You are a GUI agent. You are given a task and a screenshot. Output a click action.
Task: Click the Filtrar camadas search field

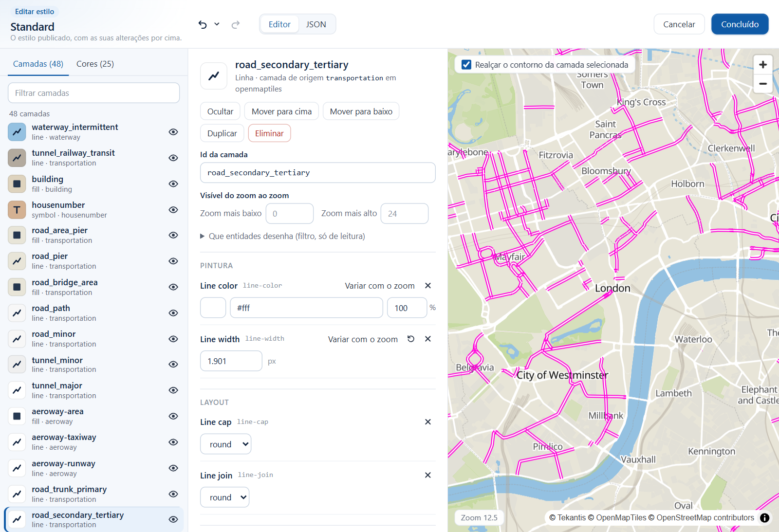[94, 93]
